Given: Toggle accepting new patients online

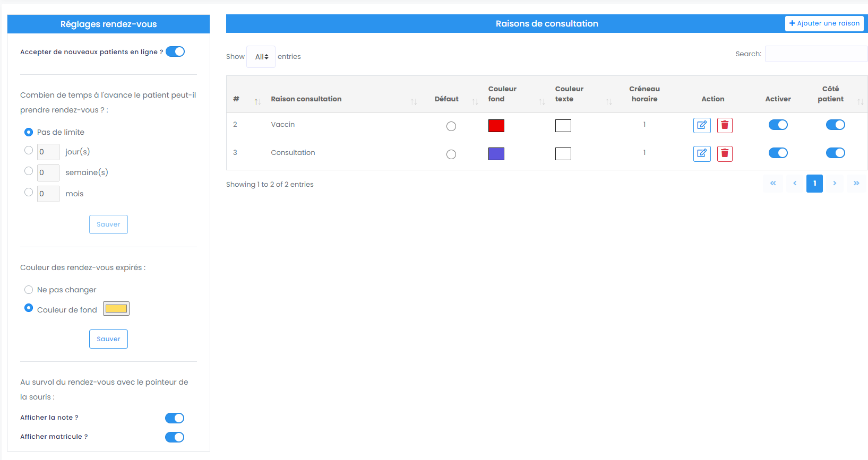Looking at the screenshot, I should [x=175, y=51].
